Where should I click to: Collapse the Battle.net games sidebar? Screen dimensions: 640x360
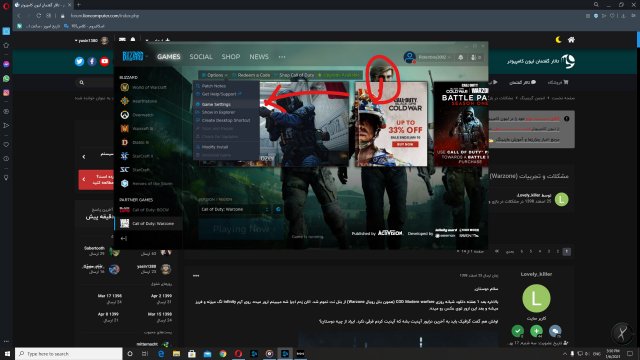coord(124,238)
